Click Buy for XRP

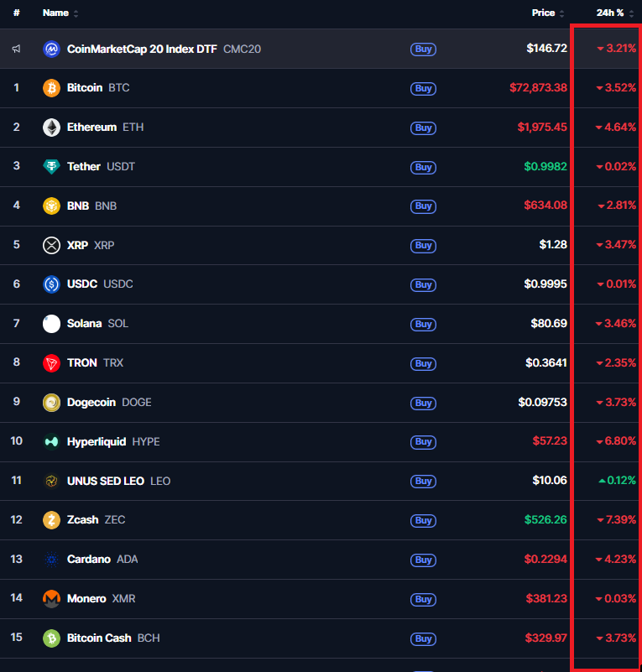pyautogui.click(x=424, y=246)
